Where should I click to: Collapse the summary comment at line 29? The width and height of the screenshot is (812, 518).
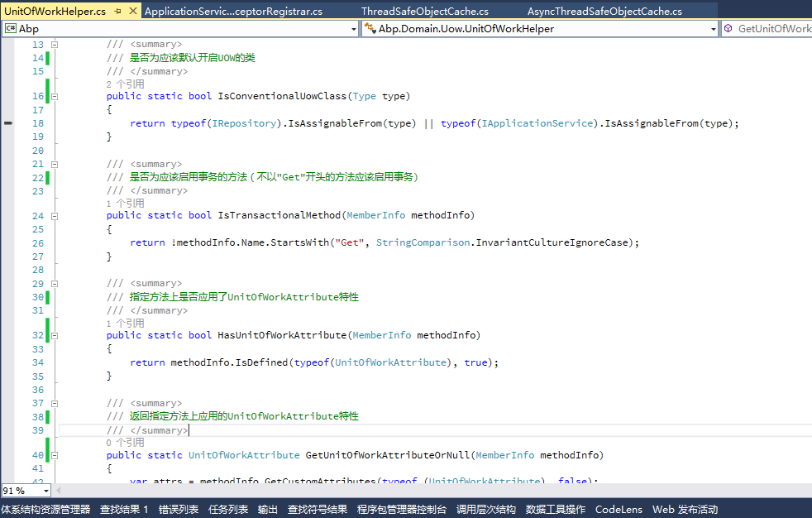click(x=55, y=284)
